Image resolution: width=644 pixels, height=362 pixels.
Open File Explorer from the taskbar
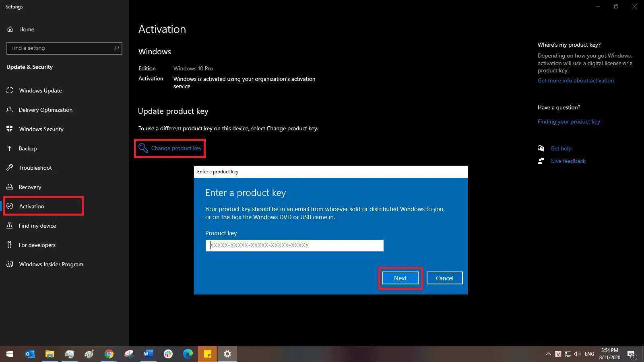tap(50, 354)
